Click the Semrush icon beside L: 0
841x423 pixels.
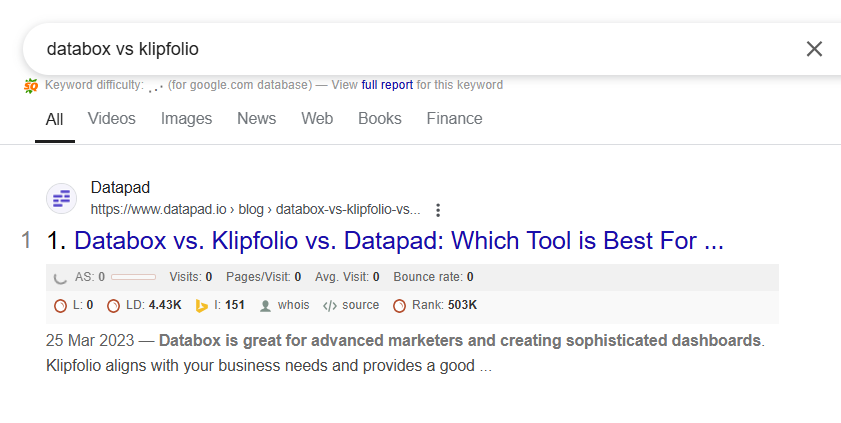tap(61, 306)
